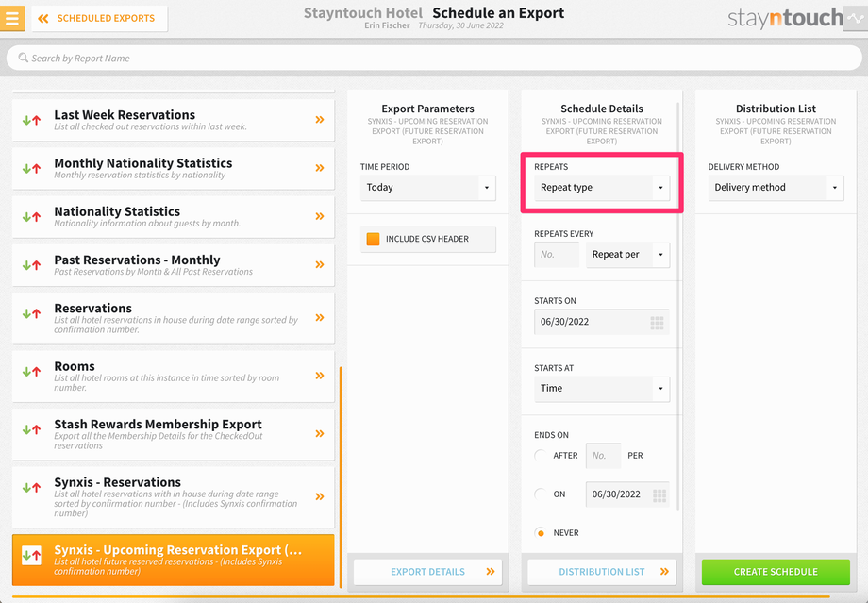Click the Rooms report title text
This screenshot has height=603, width=868.
click(x=75, y=366)
